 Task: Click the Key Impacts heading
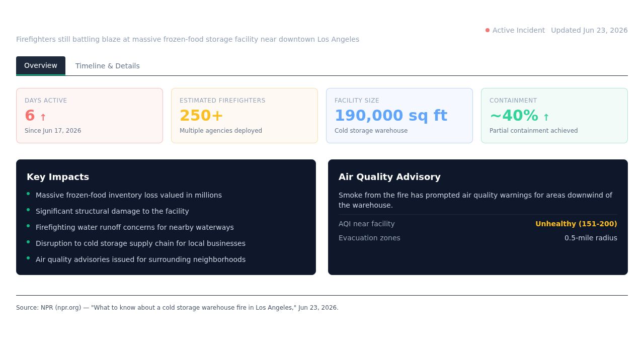(58, 177)
